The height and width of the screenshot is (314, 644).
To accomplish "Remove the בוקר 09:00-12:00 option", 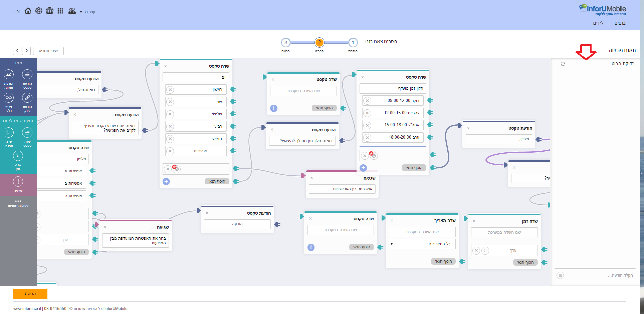I will tap(367, 101).
